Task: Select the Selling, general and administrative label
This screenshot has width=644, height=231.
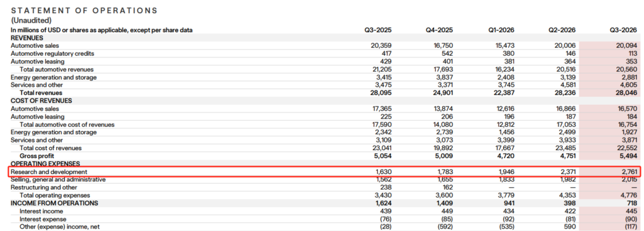Action: click(58, 180)
